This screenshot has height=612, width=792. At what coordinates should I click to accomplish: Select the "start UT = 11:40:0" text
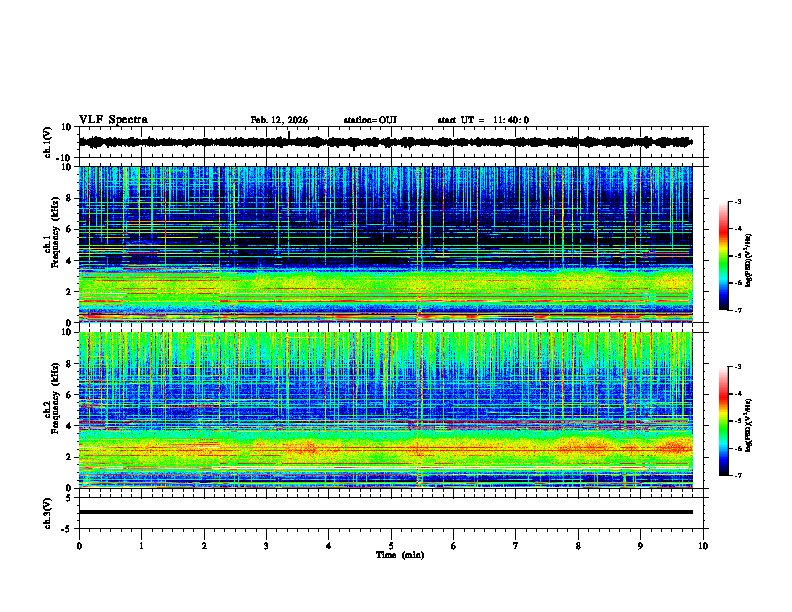(x=483, y=120)
